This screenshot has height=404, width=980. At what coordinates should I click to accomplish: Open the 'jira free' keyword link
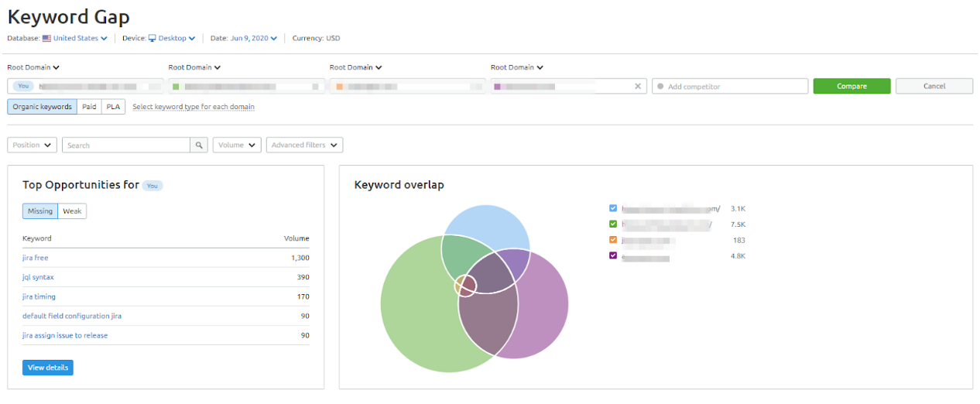pos(36,258)
